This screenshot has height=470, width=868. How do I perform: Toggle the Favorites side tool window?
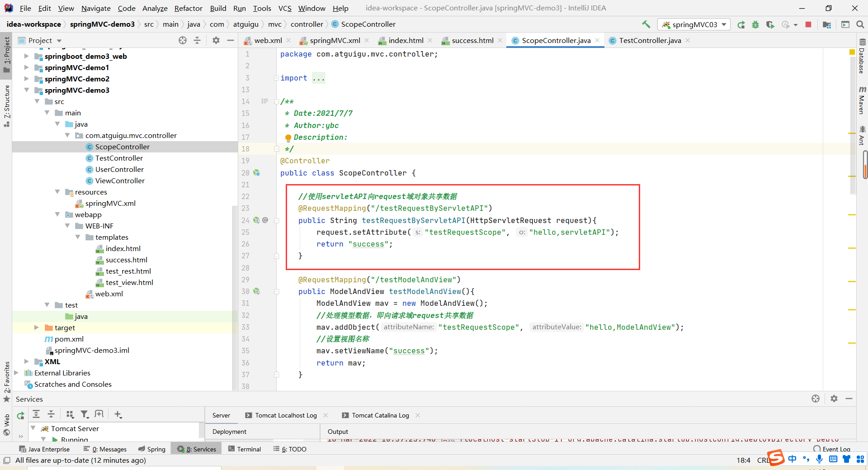6,382
